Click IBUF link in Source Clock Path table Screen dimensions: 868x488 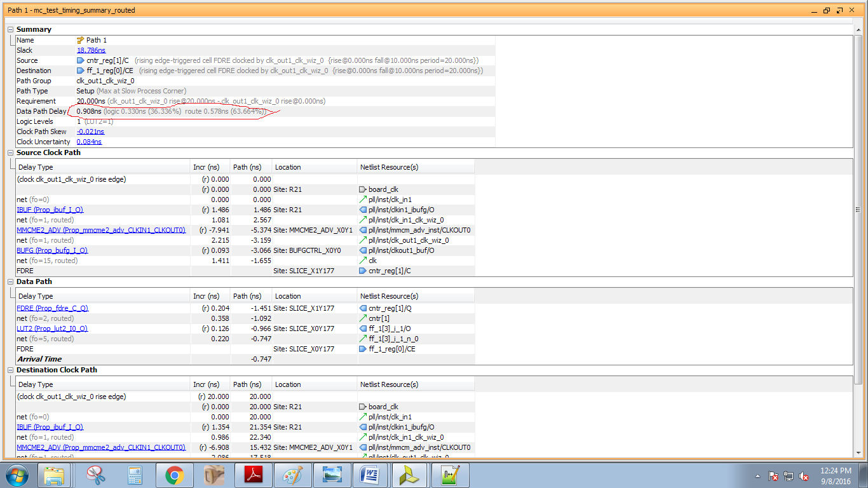pyautogui.click(x=50, y=210)
